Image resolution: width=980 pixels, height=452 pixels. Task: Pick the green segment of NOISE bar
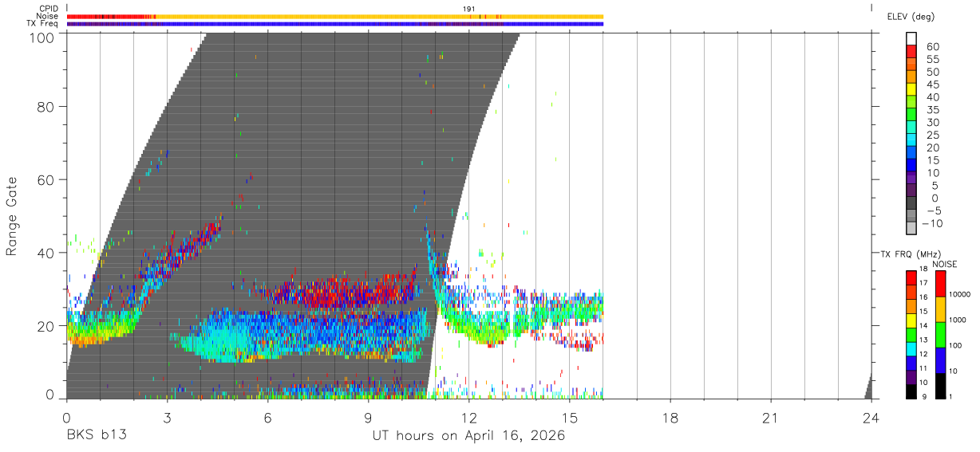(x=941, y=334)
